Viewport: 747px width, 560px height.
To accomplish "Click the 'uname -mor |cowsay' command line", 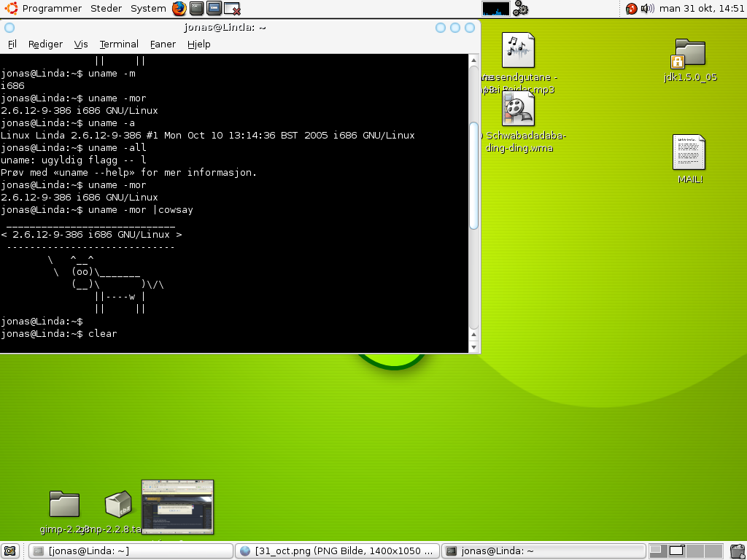I will [x=97, y=209].
